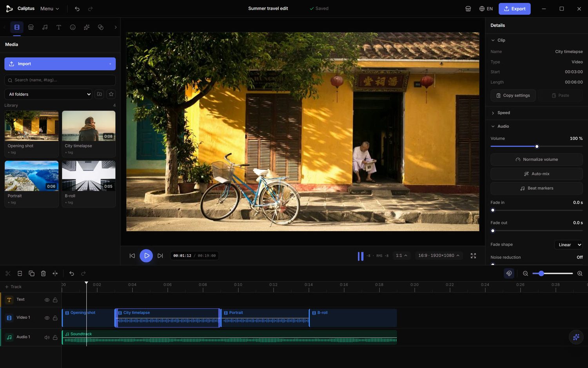
Task: Open the store icon tab next to Media
Action: click(31, 27)
